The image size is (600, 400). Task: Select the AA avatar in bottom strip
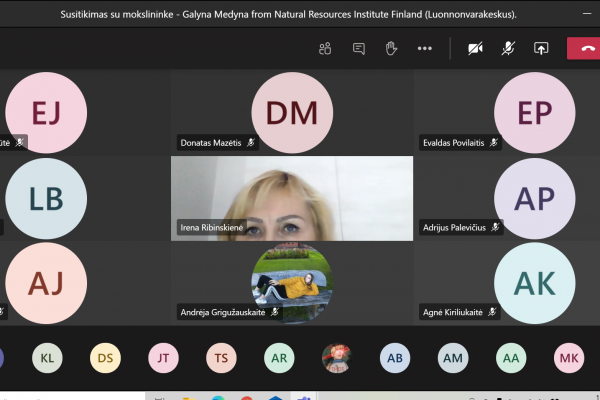pos(511,358)
